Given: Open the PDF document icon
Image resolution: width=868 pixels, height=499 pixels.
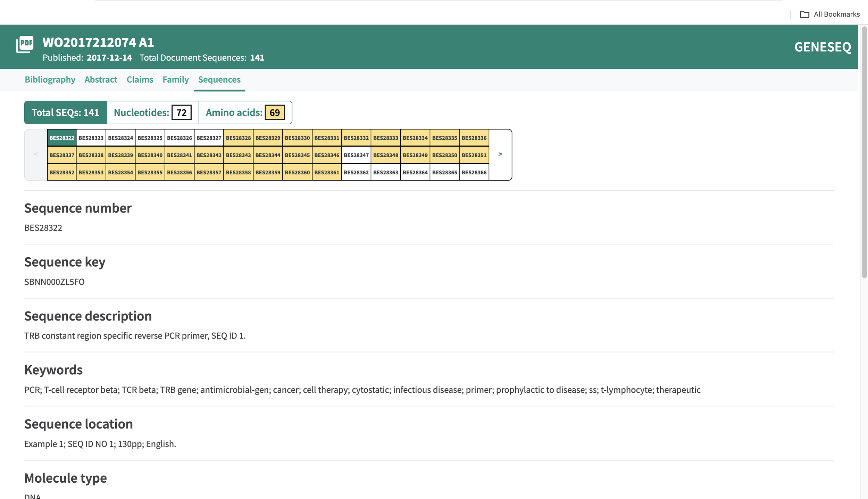Looking at the screenshot, I should [25, 45].
